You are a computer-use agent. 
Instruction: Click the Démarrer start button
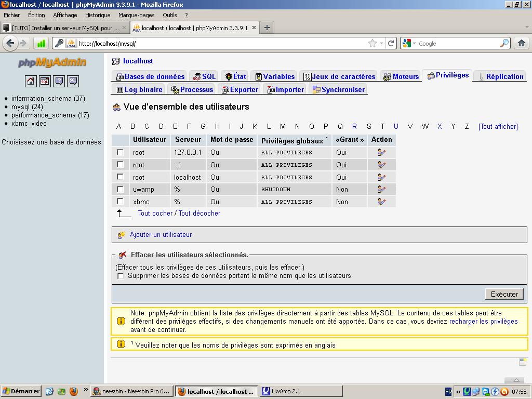point(21,391)
